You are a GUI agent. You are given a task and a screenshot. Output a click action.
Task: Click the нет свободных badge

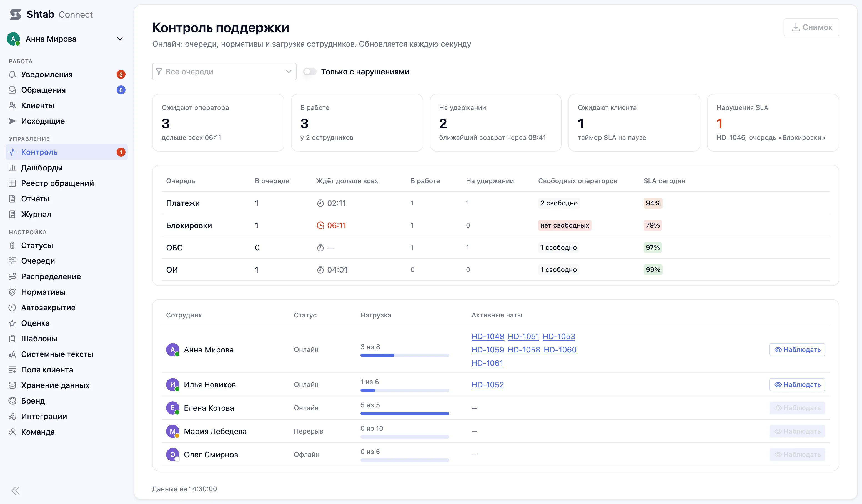pos(564,225)
